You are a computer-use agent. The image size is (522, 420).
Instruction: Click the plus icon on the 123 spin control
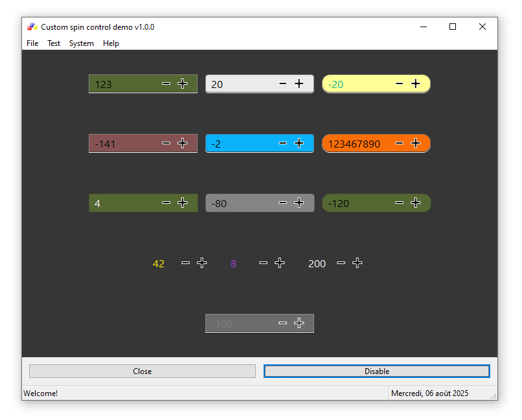coord(183,83)
